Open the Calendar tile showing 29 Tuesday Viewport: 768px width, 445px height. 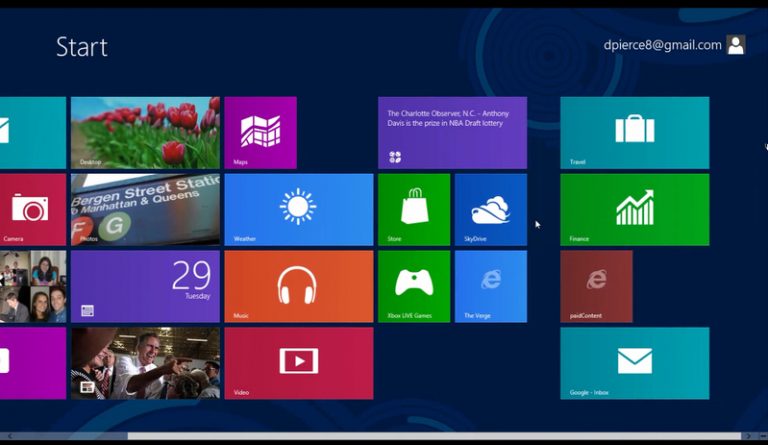point(145,286)
